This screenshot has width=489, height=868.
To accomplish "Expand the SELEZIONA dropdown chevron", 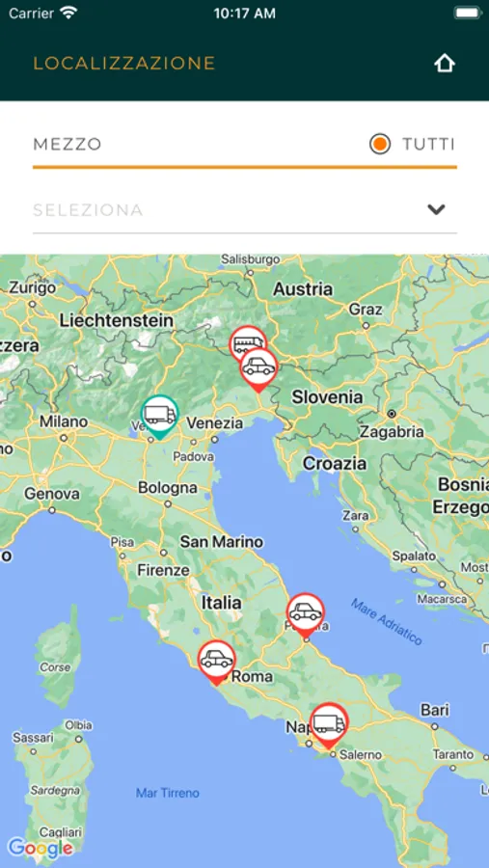I will [x=436, y=210].
